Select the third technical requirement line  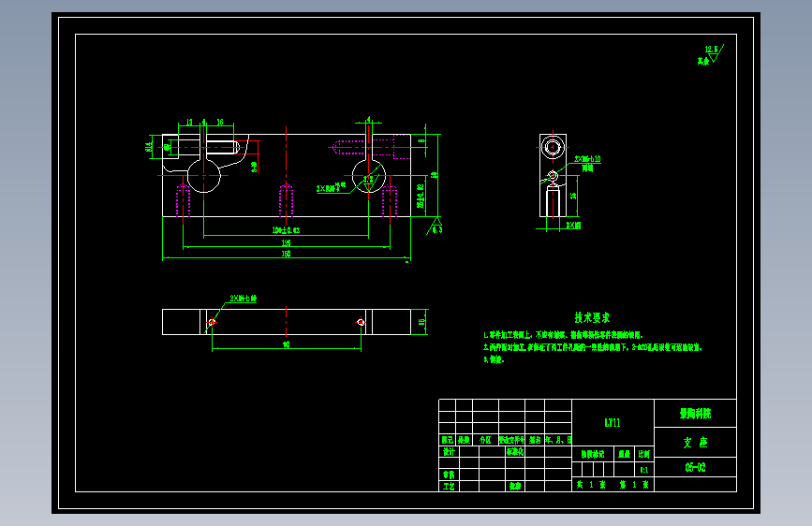coord(494,359)
